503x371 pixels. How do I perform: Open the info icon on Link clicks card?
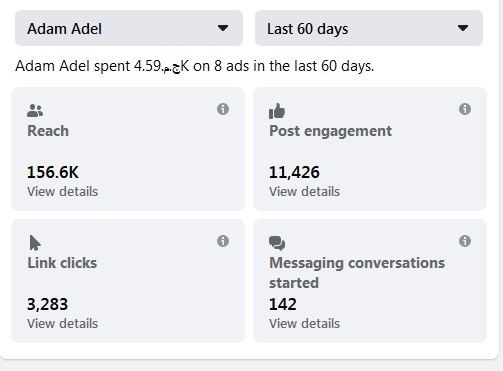pyautogui.click(x=223, y=241)
